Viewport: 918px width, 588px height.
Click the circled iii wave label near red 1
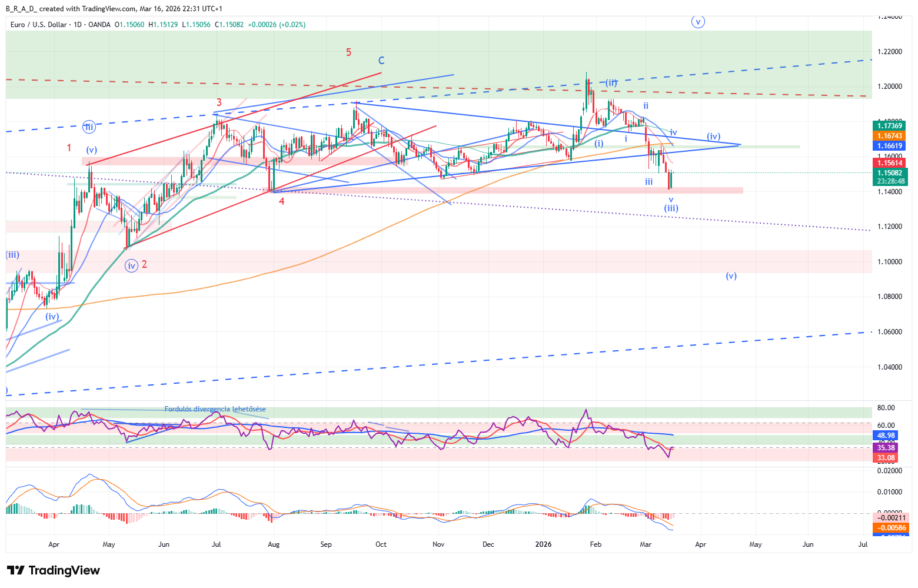click(x=89, y=127)
